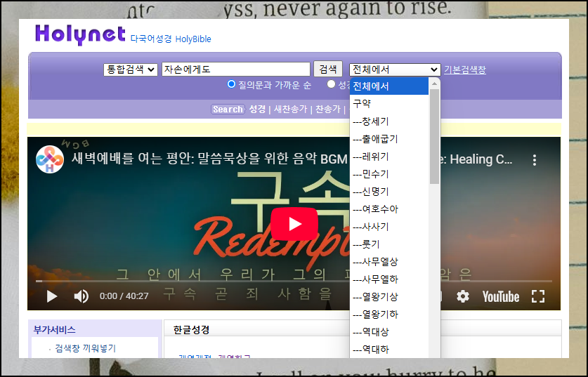Viewport: 588px width, 377px height.
Task: Pick 신명기 from the book list
Action: coord(389,192)
